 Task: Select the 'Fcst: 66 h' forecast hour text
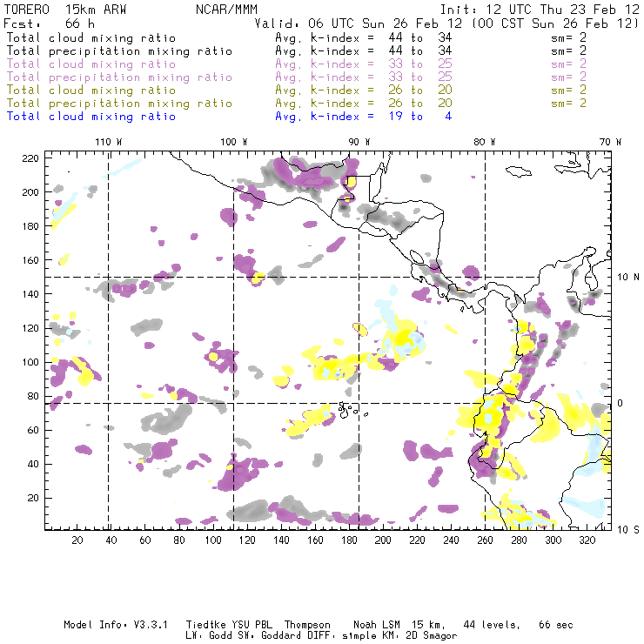(49, 23)
